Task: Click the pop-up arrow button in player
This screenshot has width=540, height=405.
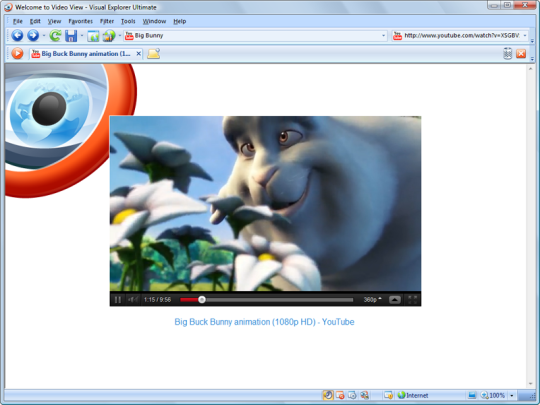Action: pyautogui.click(x=395, y=300)
